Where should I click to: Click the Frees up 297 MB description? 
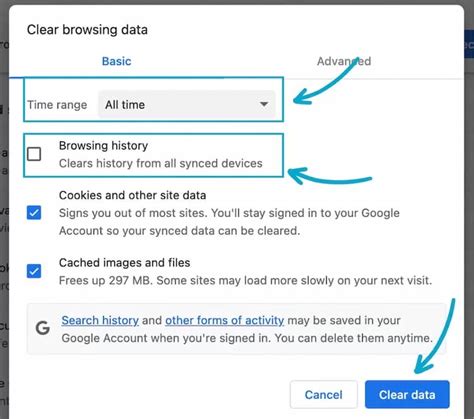pos(245,280)
